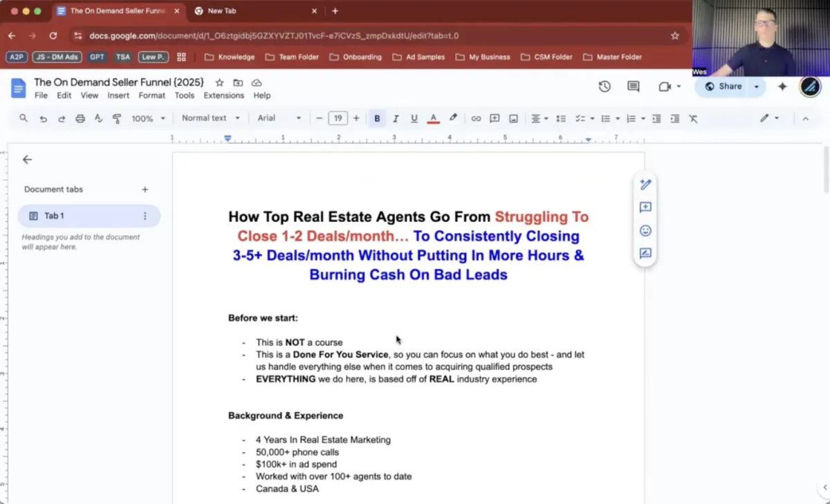Viewport: 830px width, 504px height.
Task: Decrease font size with minus button
Action: click(x=319, y=118)
